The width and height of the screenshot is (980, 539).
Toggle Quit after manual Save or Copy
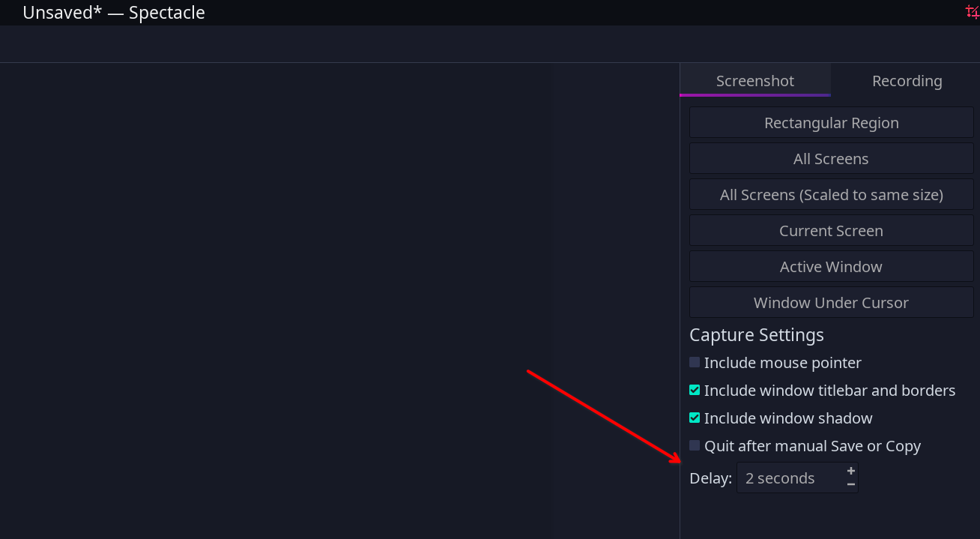point(695,445)
